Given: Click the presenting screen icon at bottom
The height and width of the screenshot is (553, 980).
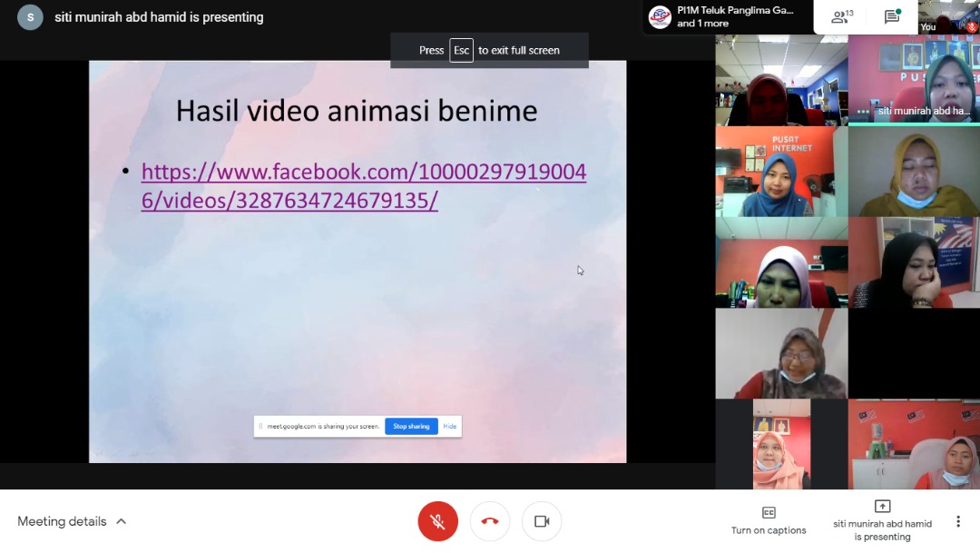Looking at the screenshot, I should pos(882,507).
